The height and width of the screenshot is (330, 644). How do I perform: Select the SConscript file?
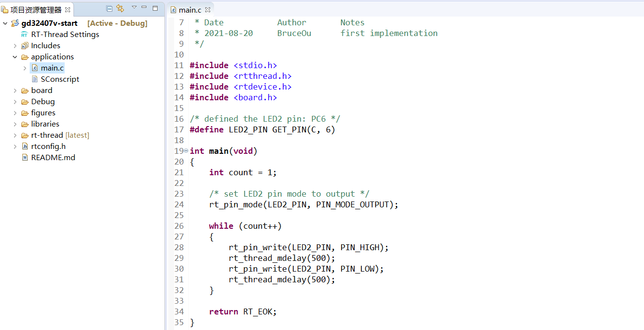pyautogui.click(x=59, y=79)
